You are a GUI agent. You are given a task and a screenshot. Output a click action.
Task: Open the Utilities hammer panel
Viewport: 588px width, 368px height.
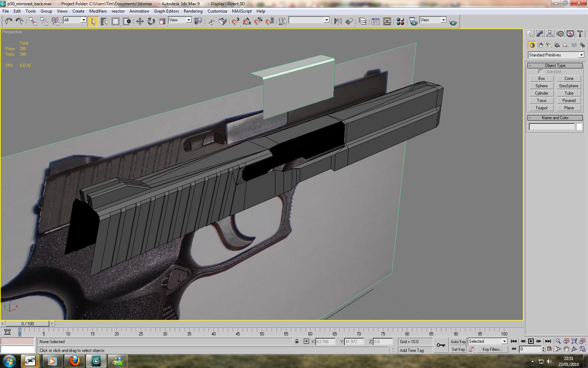point(580,34)
